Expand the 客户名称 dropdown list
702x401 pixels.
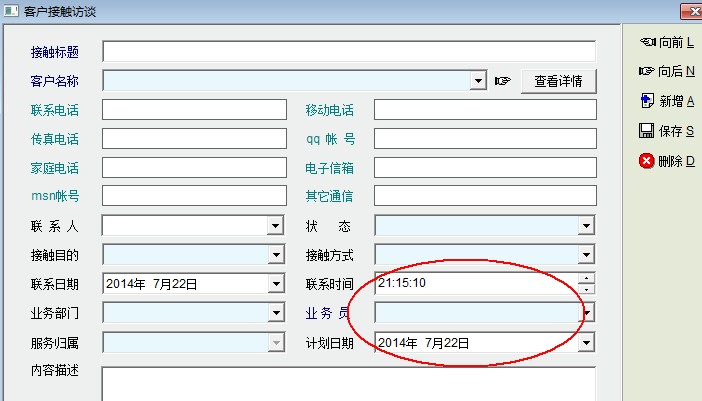tap(479, 81)
